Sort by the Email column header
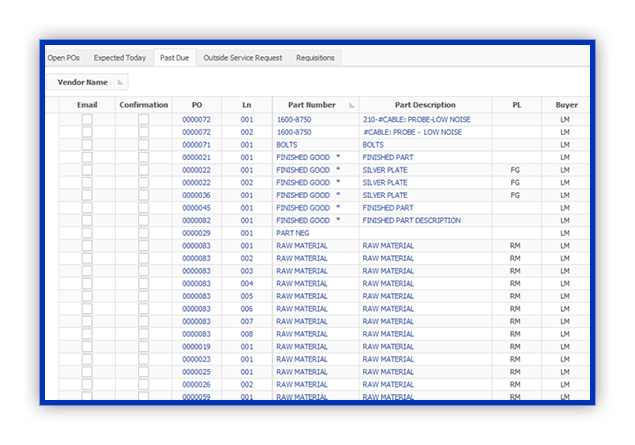 tap(87, 105)
